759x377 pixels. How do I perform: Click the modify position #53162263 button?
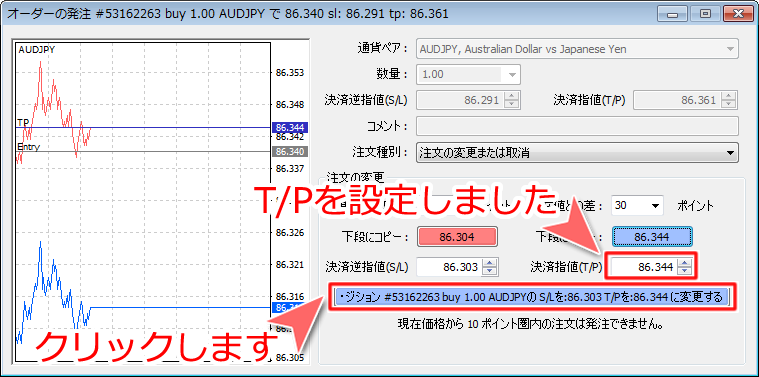[x=531, y=297]
